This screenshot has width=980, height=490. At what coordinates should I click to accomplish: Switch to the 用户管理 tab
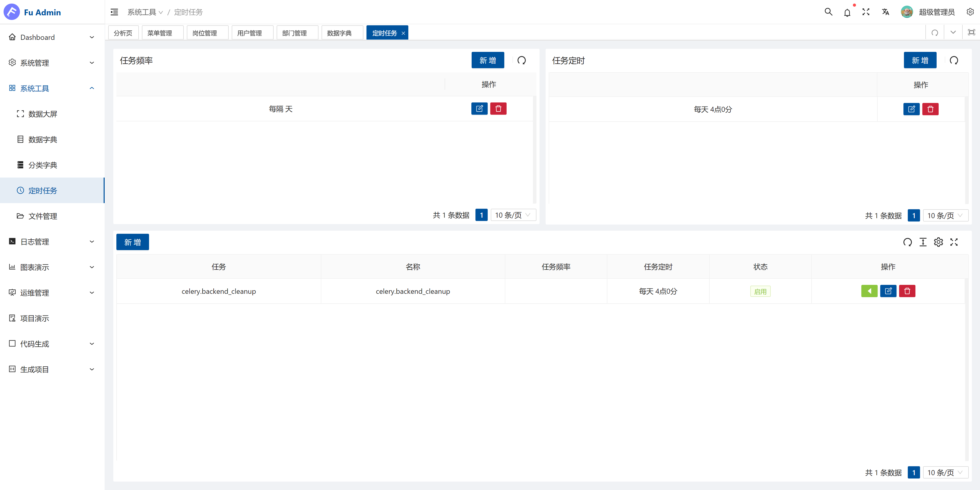pos(250,33)
